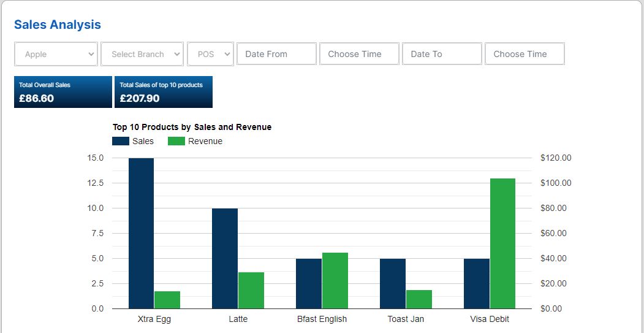This screenshot has width=644, height=333.
Task: Open the POS dropdown
Action: pyautogui.click(x=210, y=54)
